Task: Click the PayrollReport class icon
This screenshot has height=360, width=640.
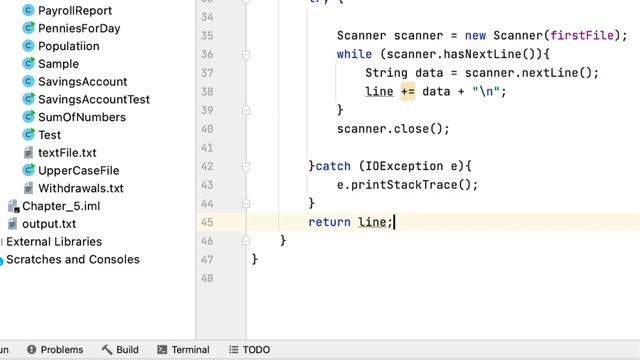Action: point(28,10)
